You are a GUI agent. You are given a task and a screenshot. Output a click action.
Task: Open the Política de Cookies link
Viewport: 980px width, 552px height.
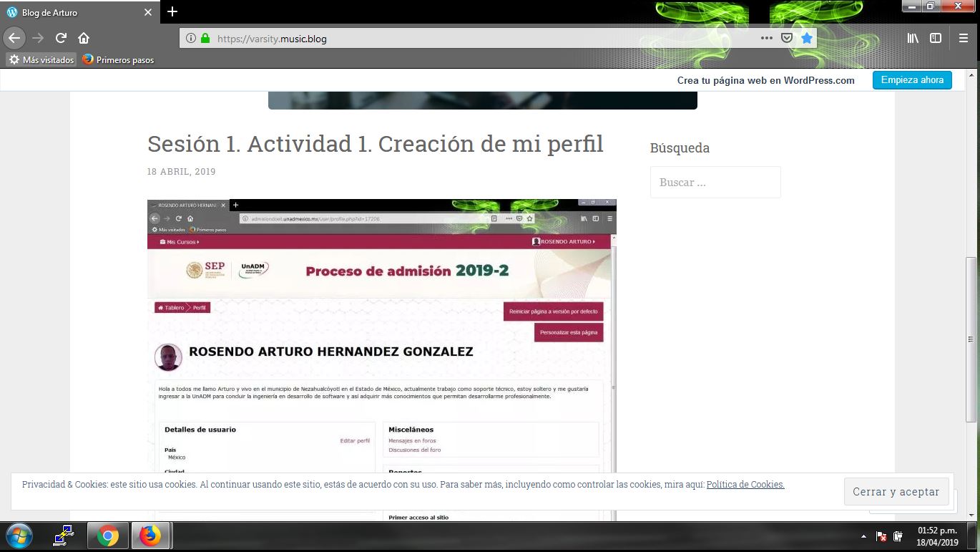pos(745,485)
